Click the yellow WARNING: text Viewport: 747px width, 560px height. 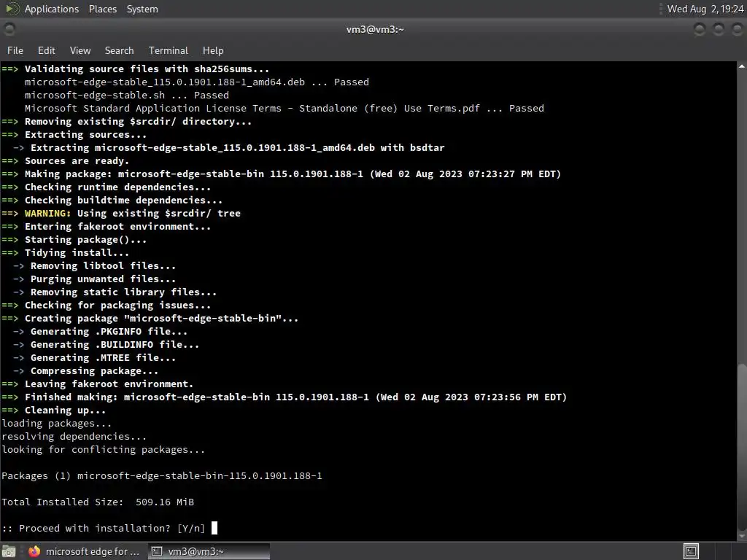[x=47, y=214]
